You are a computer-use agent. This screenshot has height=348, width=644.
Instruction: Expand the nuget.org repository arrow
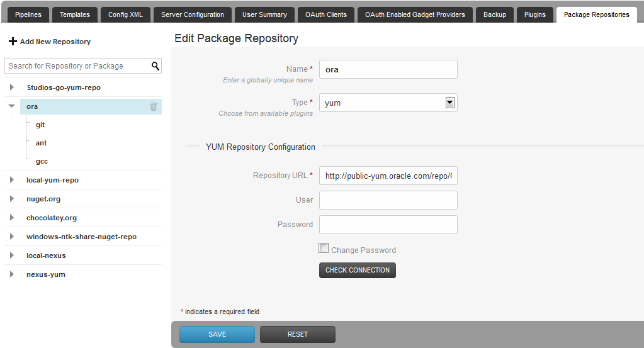click(x=11, y=199)
